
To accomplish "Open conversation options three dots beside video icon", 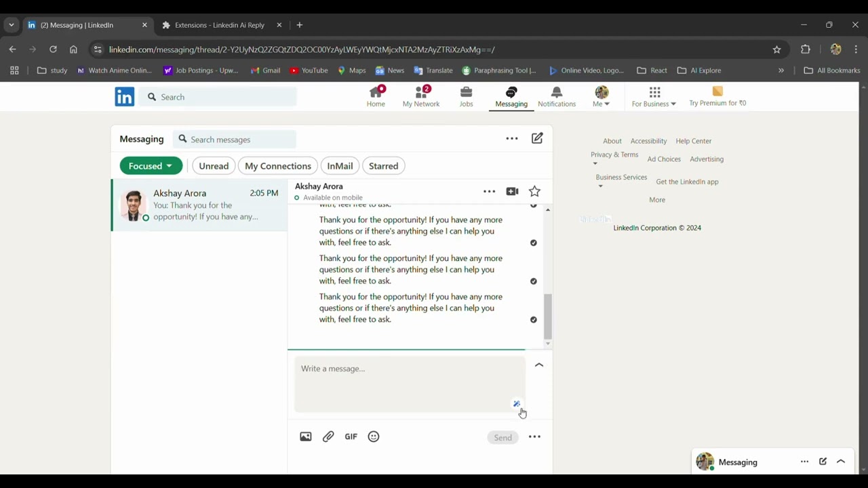I will click(489, 192).
